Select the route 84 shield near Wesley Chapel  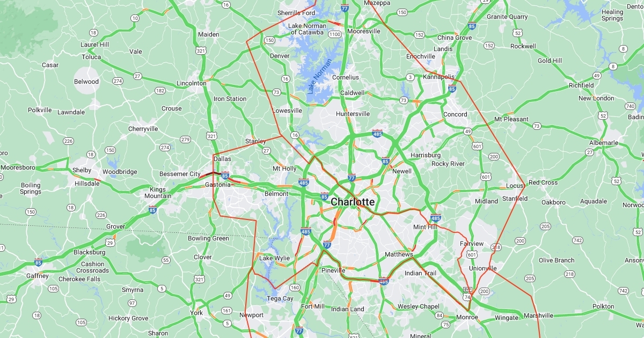point(438,315)
